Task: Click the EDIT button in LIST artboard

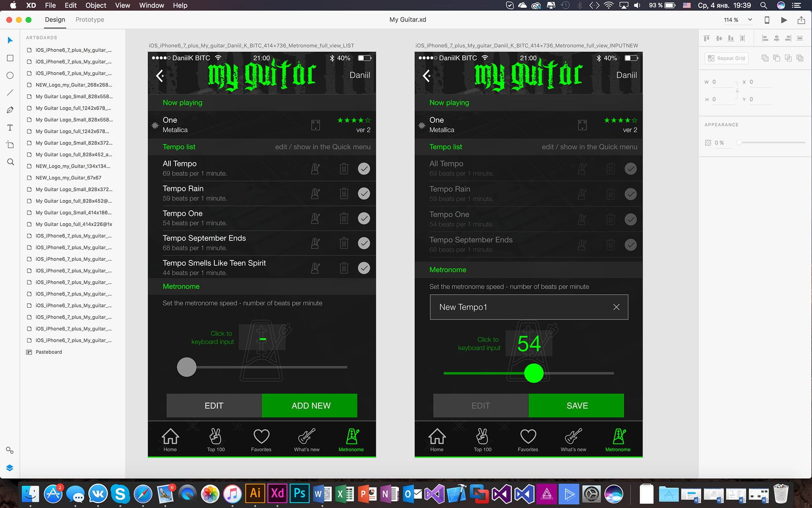Action: pyautogui.click(x=214, y=406)
